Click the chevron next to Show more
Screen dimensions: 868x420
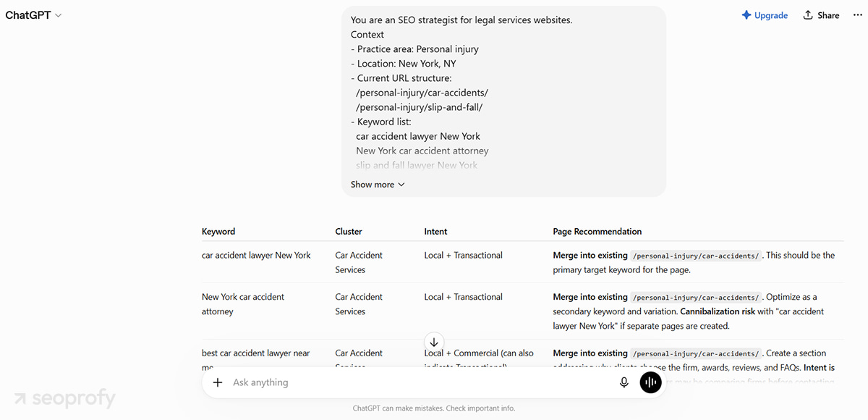[x=401, y=185]
